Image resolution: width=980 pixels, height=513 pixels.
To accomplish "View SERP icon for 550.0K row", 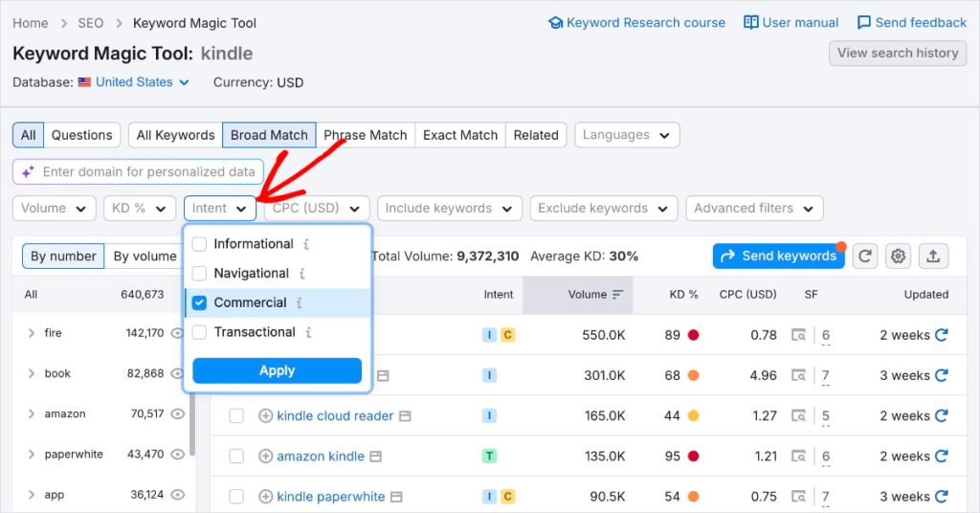I will point(798,335).
